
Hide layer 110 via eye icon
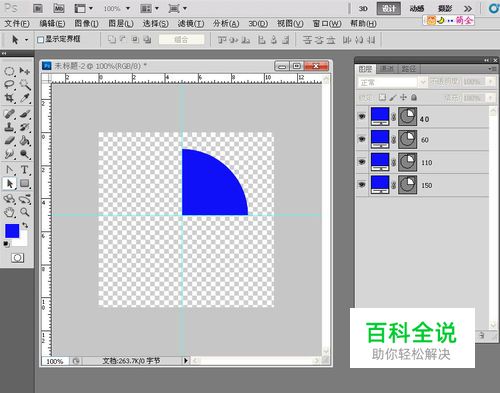[x=362, y=162]
